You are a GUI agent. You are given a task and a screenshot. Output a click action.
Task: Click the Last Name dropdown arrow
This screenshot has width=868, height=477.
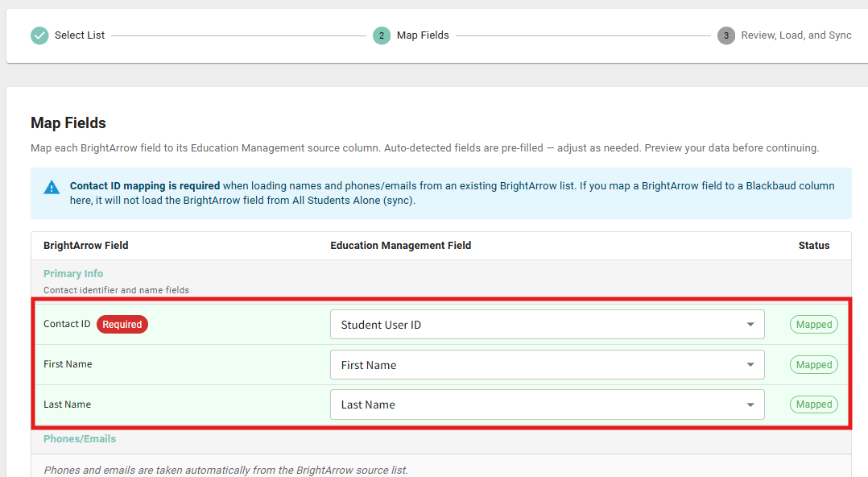[x=750, y=405]
